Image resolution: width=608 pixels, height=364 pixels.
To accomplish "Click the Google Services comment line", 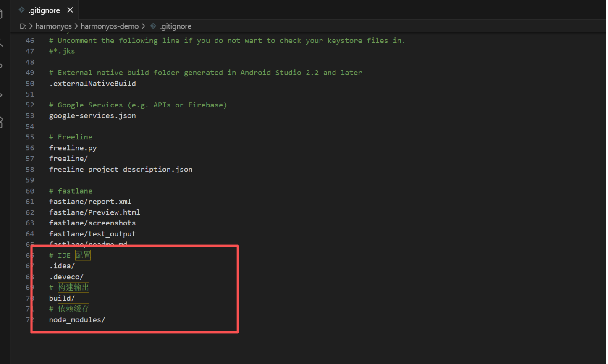I will (x=138, y=105).
